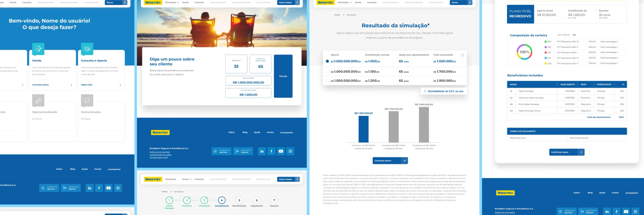The height and width of the screenshot is (215, 644).
Task: Open LinkedIn icon in simulation form footer
Action: click(x=262, y=151)
